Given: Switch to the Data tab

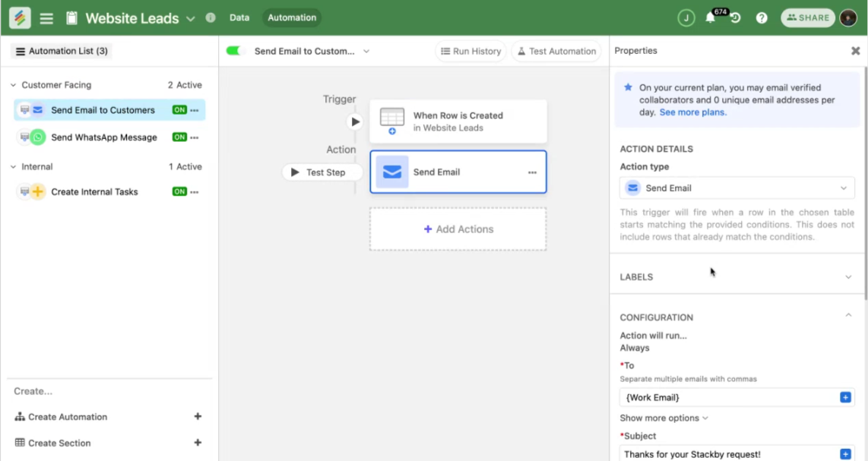Looking at the screenshot, I should click(x=239, y=17).
